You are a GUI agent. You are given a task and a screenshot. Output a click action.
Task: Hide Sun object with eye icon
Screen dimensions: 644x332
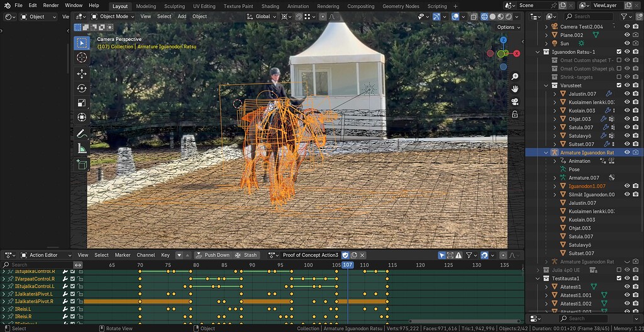627,43
